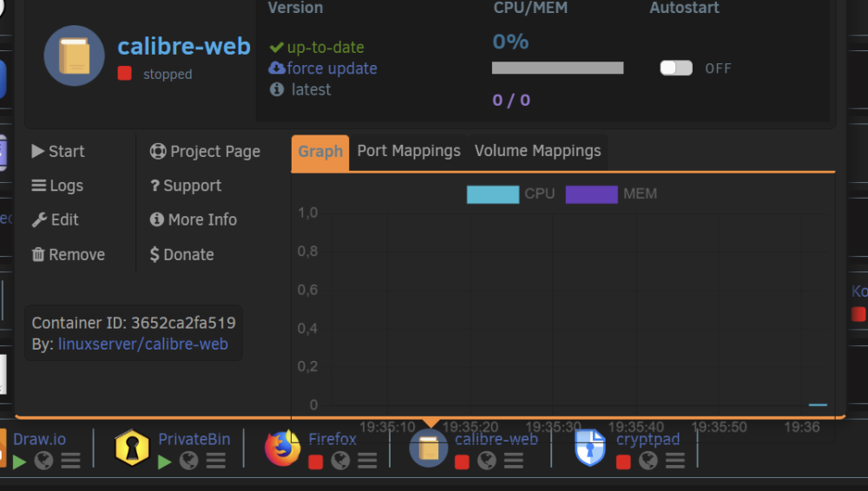Click the cryptpad shield icon
Viewport: 868px width, 491px height.
point(590,448)
